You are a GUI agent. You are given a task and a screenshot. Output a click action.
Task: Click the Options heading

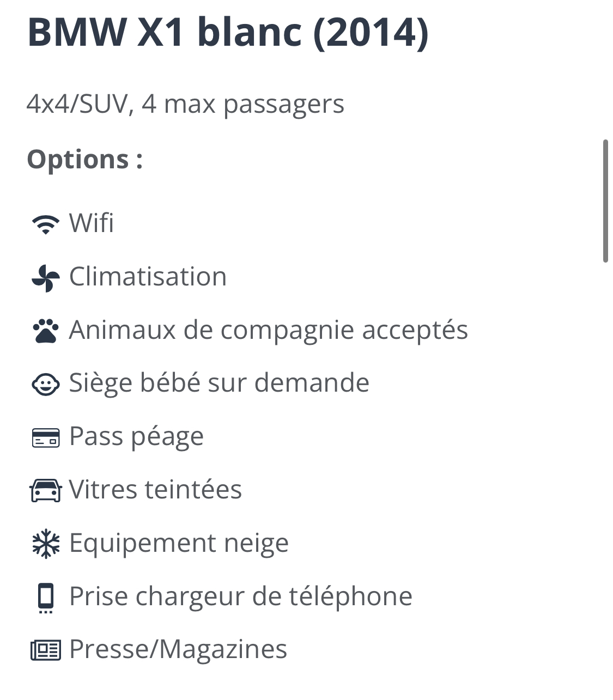(x=84, y=160)
